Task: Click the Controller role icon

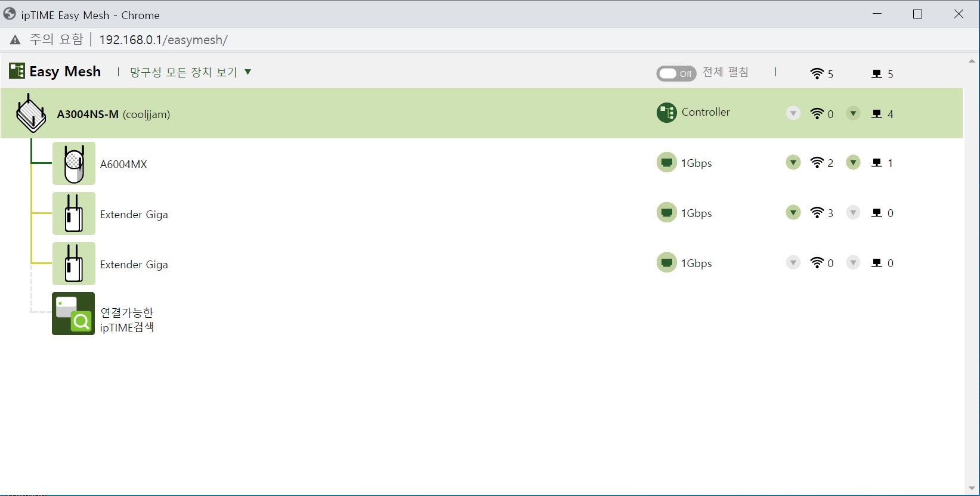Action: point(666,113)
